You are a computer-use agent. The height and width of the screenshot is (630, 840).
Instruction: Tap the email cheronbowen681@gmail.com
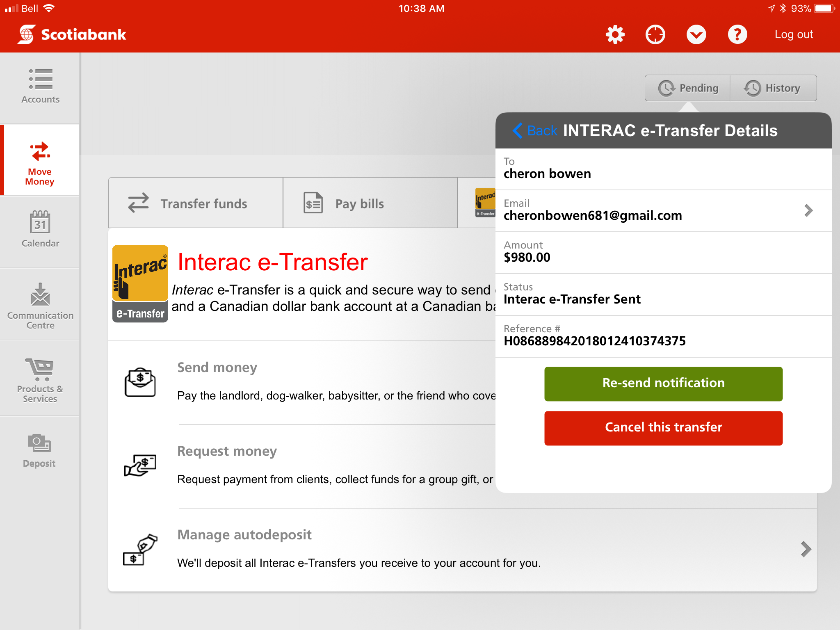click(x=593, y=215)
